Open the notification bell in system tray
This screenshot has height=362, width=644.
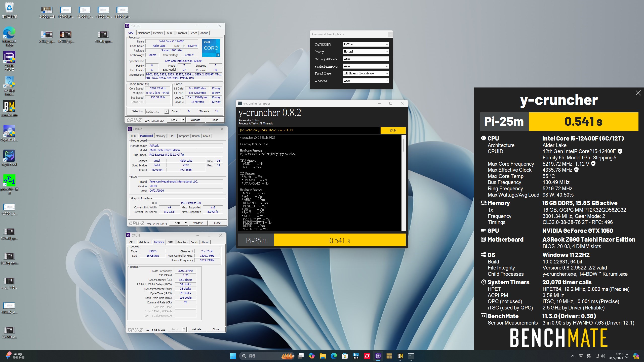tap(627, 356)
